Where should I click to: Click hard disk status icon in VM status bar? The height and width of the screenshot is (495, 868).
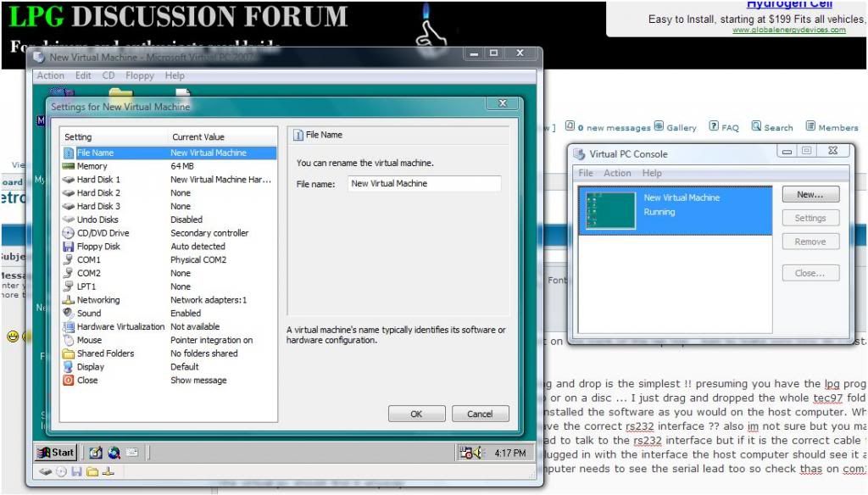[x=46, y=472]
